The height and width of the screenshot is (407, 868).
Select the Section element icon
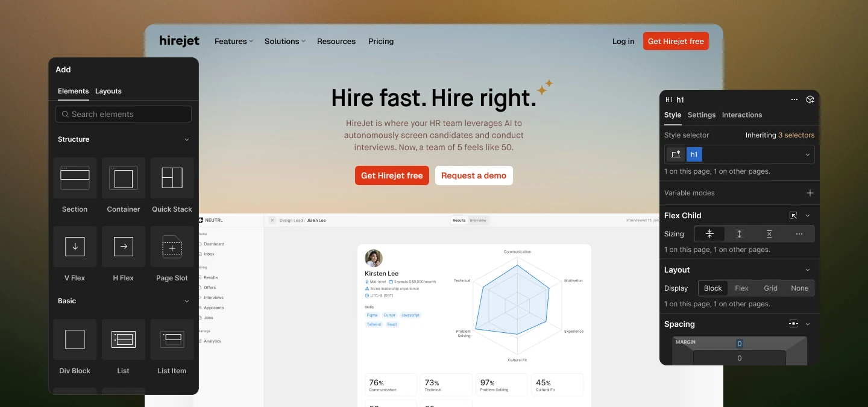pyautogui.click(x=75, y=178)
